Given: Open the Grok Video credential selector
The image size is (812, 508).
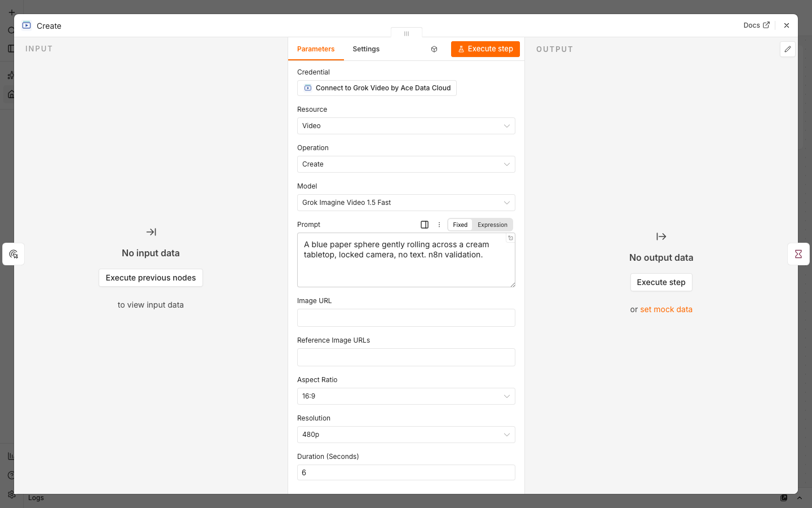Looking at the screenshot, I should click(x=377, y=88).
